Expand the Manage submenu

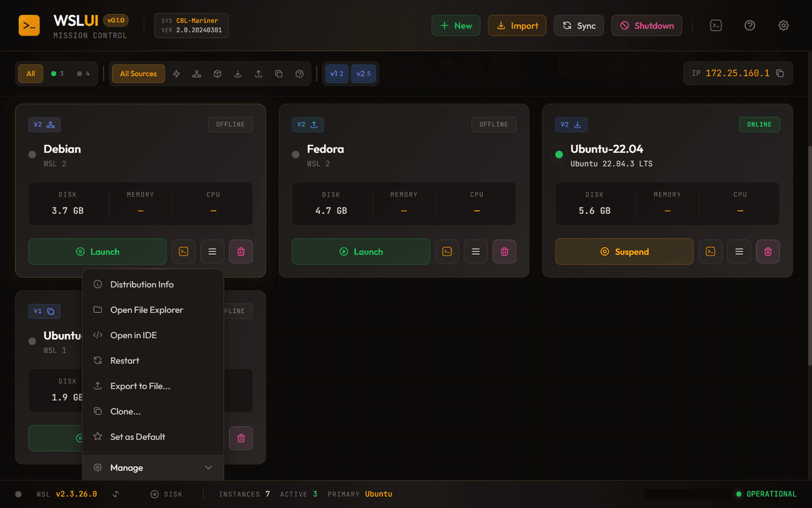tap(152, 467)
